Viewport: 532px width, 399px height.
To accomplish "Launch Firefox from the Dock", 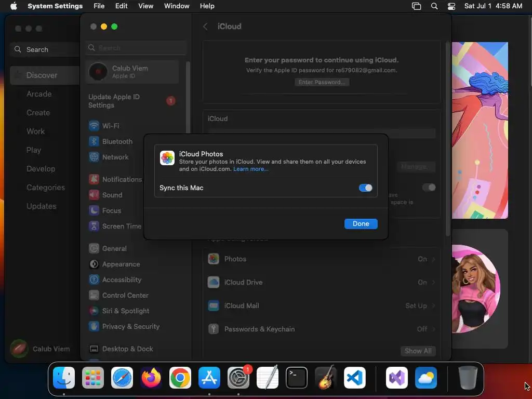I will pyautogui.click(x=151, y=378).
